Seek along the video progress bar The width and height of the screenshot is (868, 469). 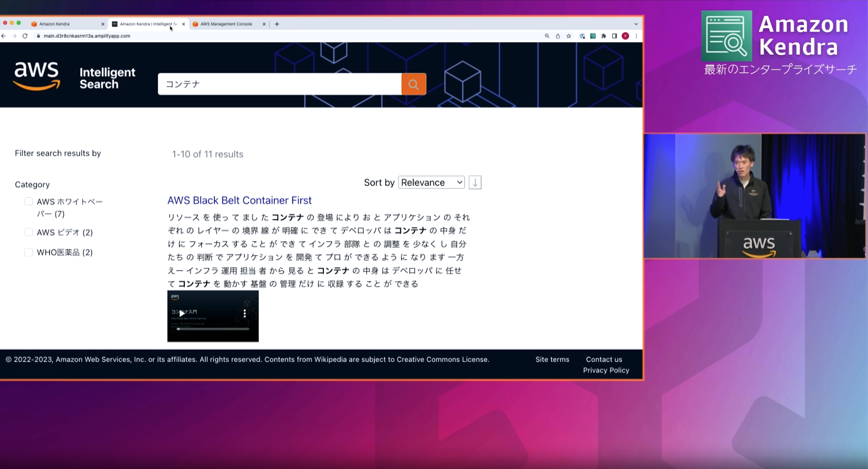click(213, 329)
